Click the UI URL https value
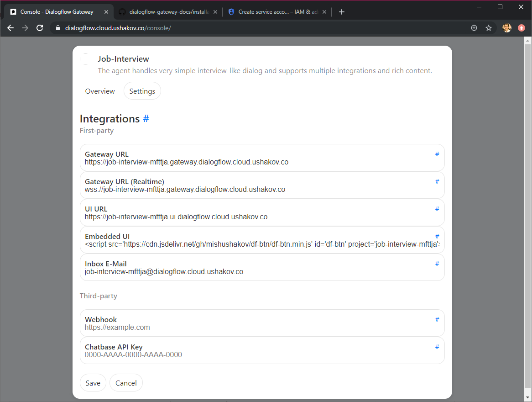Viewport: 532px width, 402px height. coord(176,217)
